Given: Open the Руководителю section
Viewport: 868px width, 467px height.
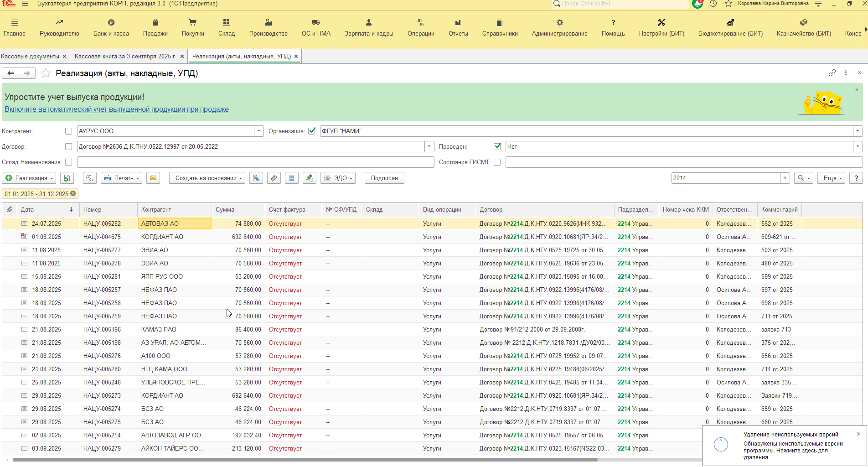Looking at the screenshot, I should point(59,28).
